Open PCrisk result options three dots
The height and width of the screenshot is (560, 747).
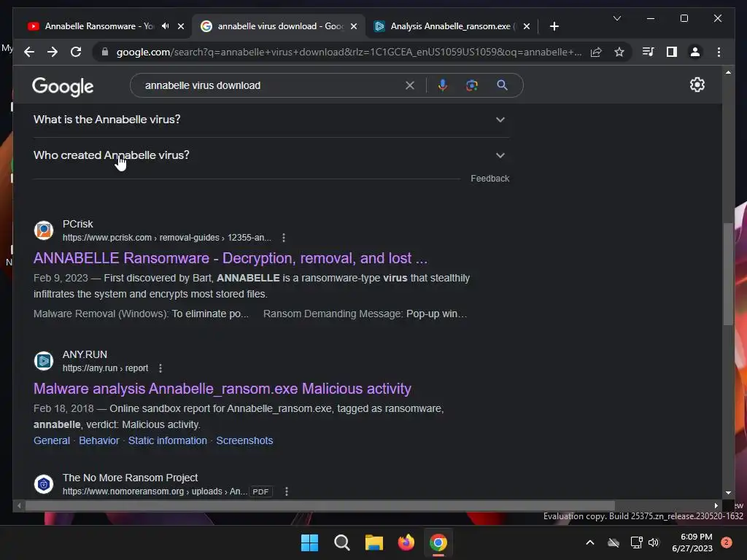point(284,238)
